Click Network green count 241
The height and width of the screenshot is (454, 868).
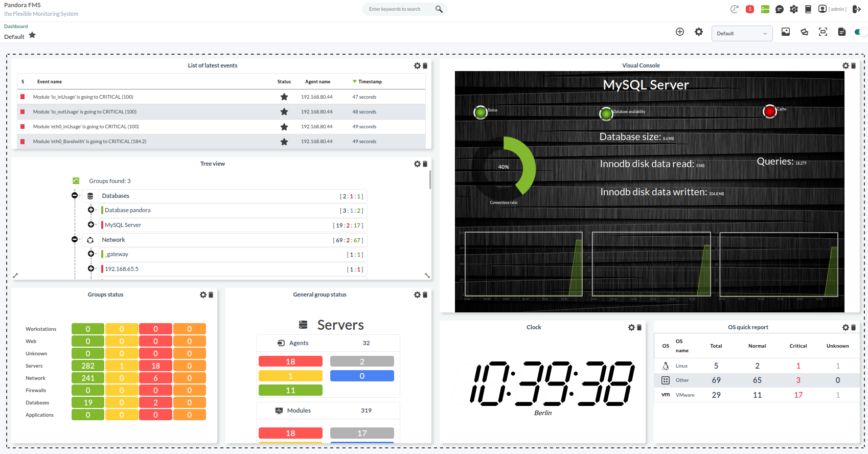click(x=88, y=378)
